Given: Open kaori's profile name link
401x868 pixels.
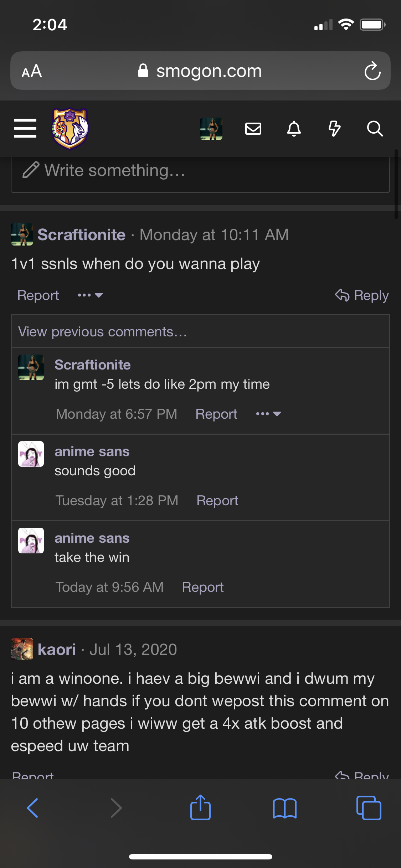Looking at the screenshot, I should 57,649.
